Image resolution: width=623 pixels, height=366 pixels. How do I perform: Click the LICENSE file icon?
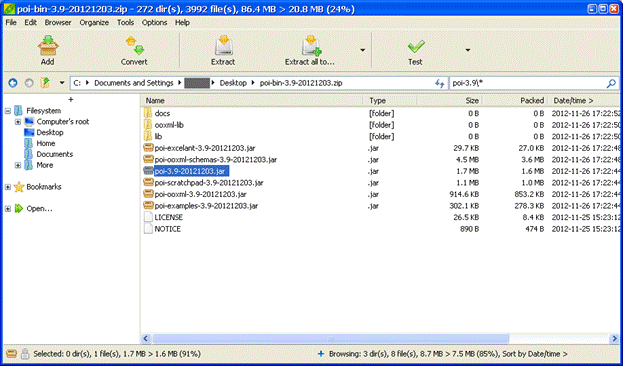148,217
